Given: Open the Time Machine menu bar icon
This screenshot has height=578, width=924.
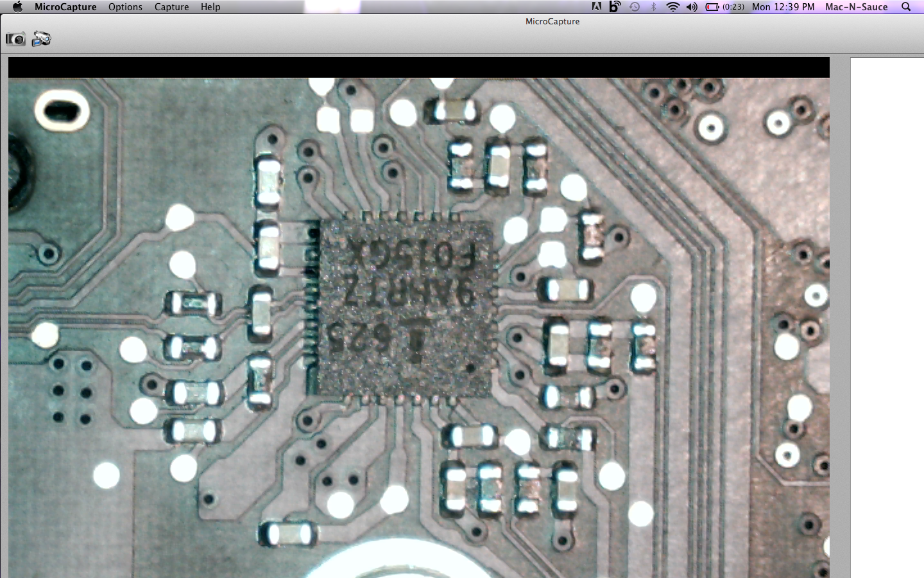Looking at the screenshot, I should coord(634,6).
